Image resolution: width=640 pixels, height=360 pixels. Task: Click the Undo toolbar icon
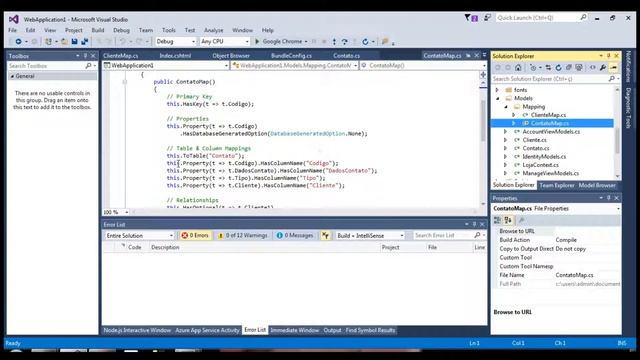pyautogui.click(x=123, y=42)
